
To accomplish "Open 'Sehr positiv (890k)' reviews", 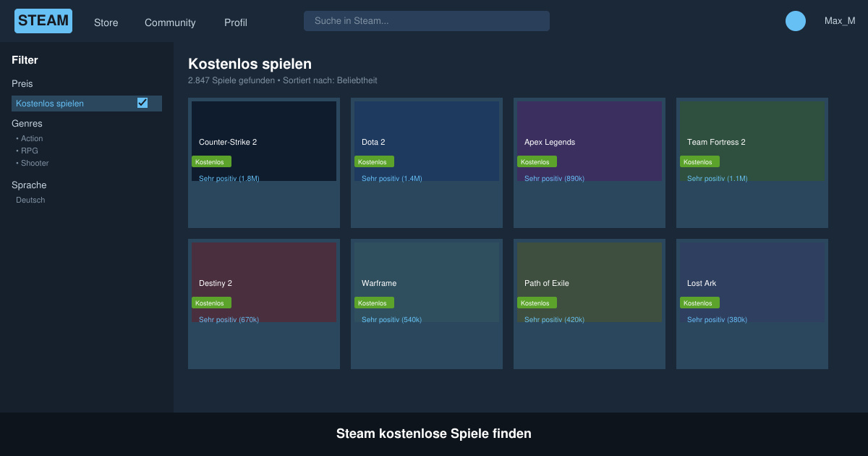I will [555, 178].
